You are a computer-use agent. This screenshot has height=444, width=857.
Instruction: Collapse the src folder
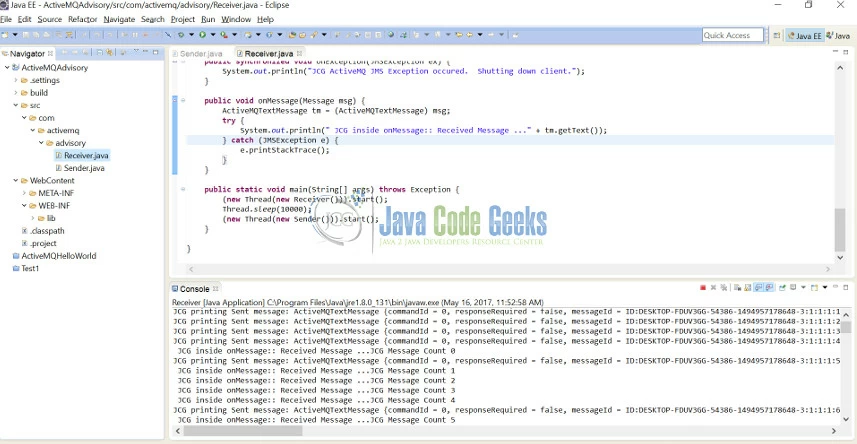[x=16, y=106]
